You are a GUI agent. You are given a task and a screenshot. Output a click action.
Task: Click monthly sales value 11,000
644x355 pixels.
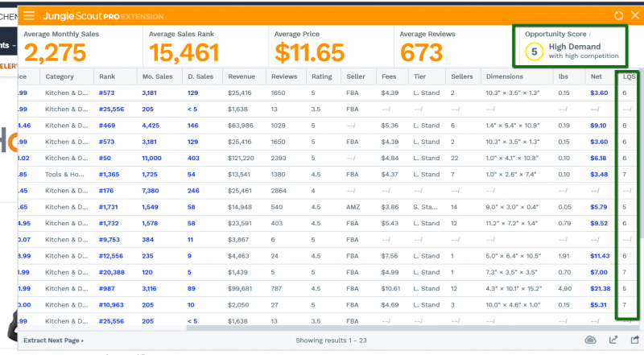[x=151, y=158]
